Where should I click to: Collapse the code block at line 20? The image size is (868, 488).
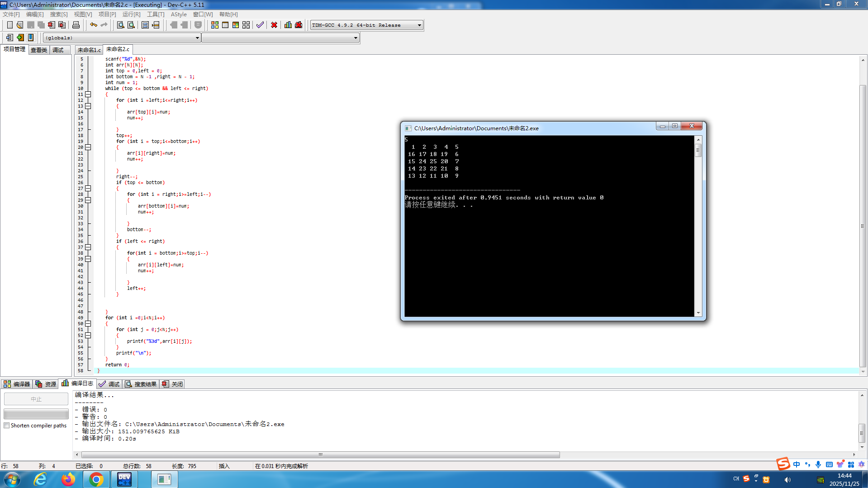pyautogui.click(x=88, y=147)
